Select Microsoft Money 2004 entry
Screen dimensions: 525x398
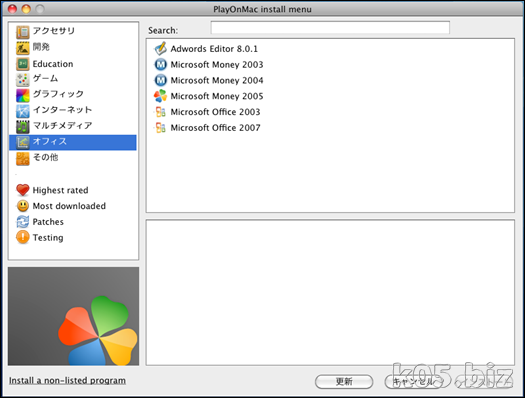click(217, 80)
